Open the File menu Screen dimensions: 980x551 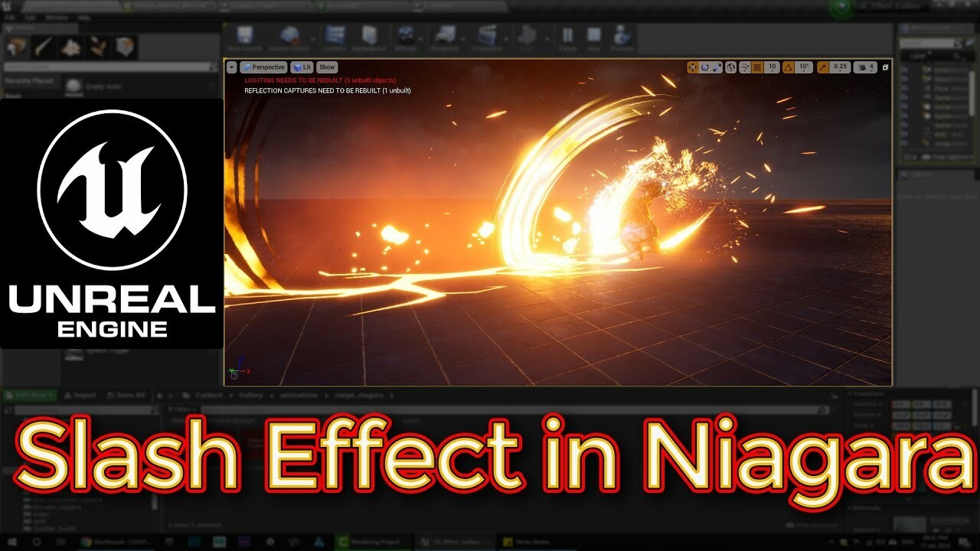(9, 17)
